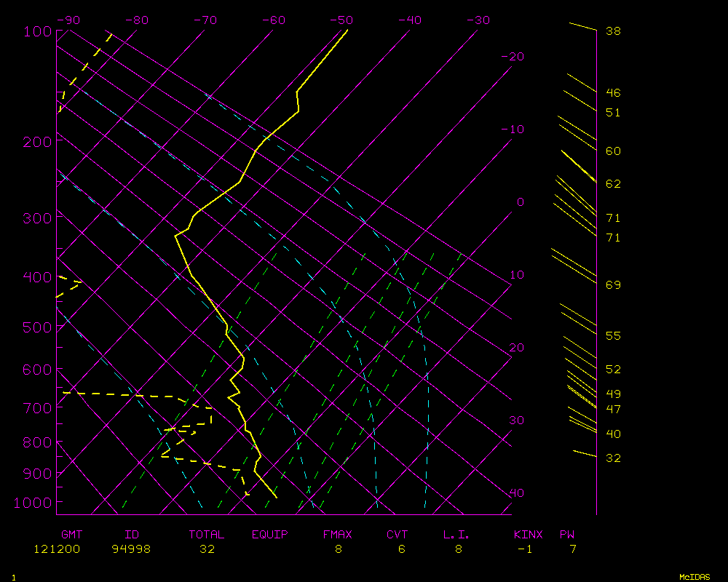The image size is (728, 582).
Task: Click the CVT label
Action: pos(397,535)
